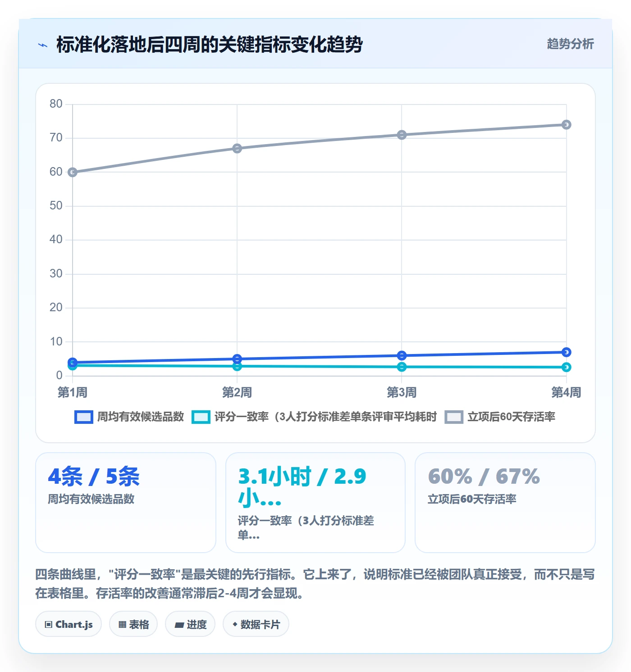Image resolution: width=631 pixels, height=672 pixels.
Task: Select the 数据卡片 tag chip
Action: pos(256,624)
